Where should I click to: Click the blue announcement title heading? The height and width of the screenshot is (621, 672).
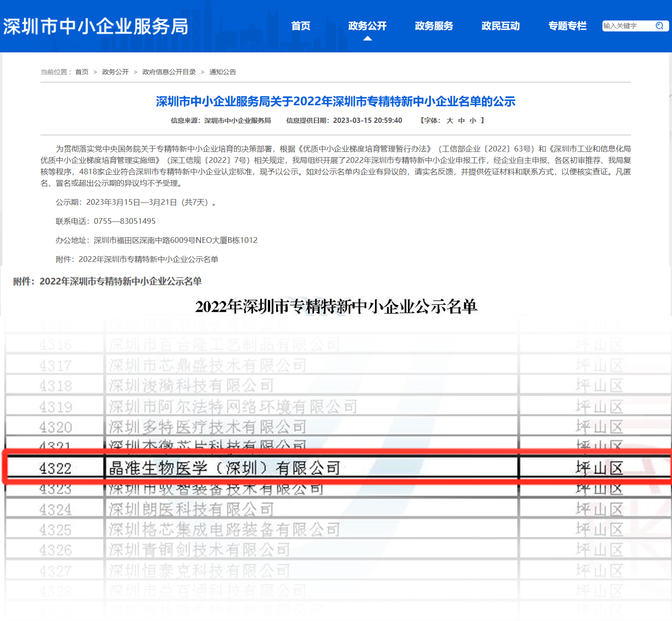tap(336, 101)
